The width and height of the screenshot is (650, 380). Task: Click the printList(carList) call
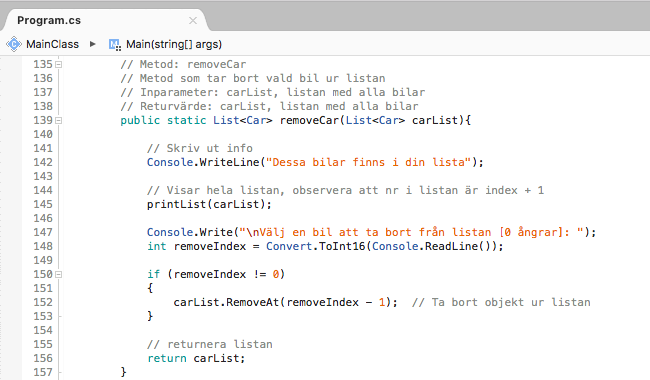[209, 204]
